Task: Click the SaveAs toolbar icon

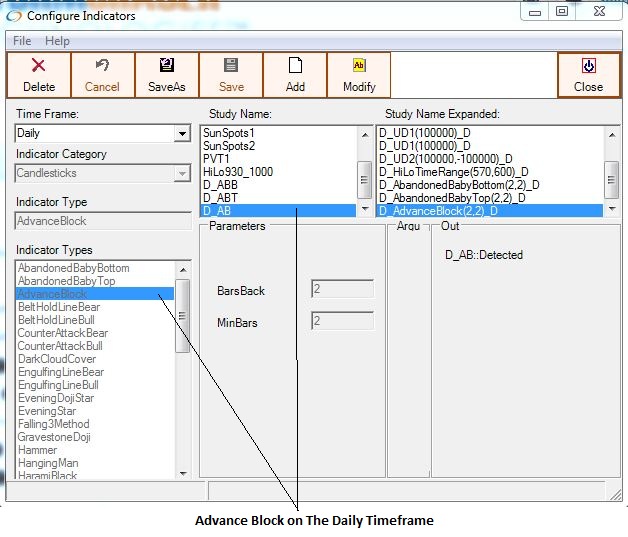Action: click(166, 66)
